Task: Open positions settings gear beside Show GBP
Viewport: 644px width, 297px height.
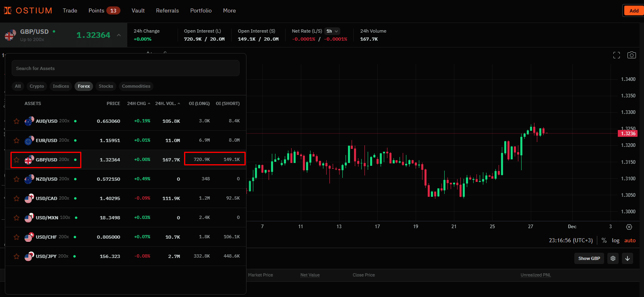Action: coord(613,258)
